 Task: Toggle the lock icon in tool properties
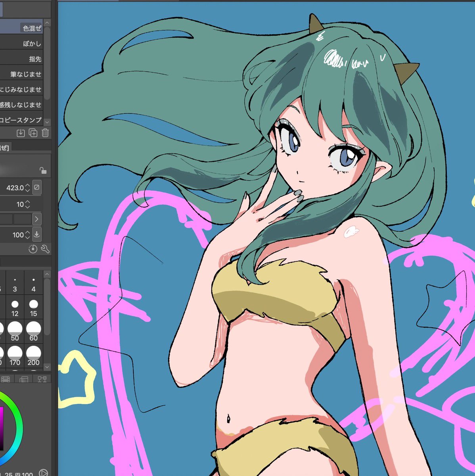click(x=43, y=171)
